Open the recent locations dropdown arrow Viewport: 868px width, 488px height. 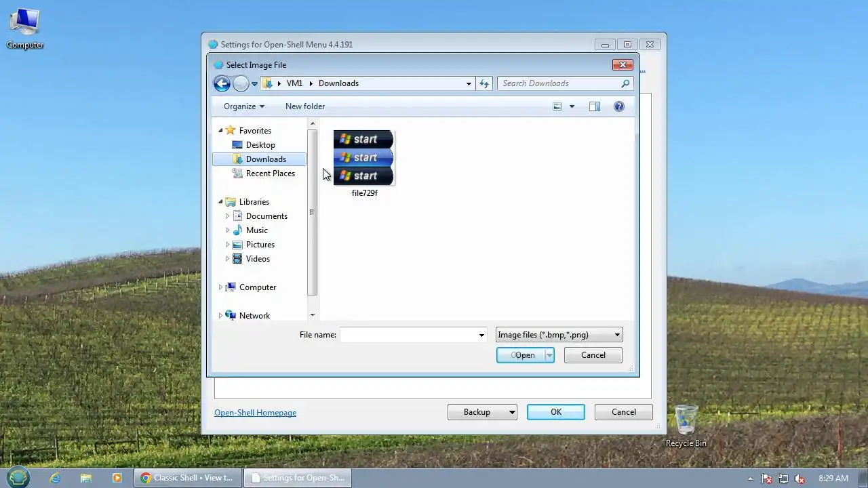tap(255, 84)
